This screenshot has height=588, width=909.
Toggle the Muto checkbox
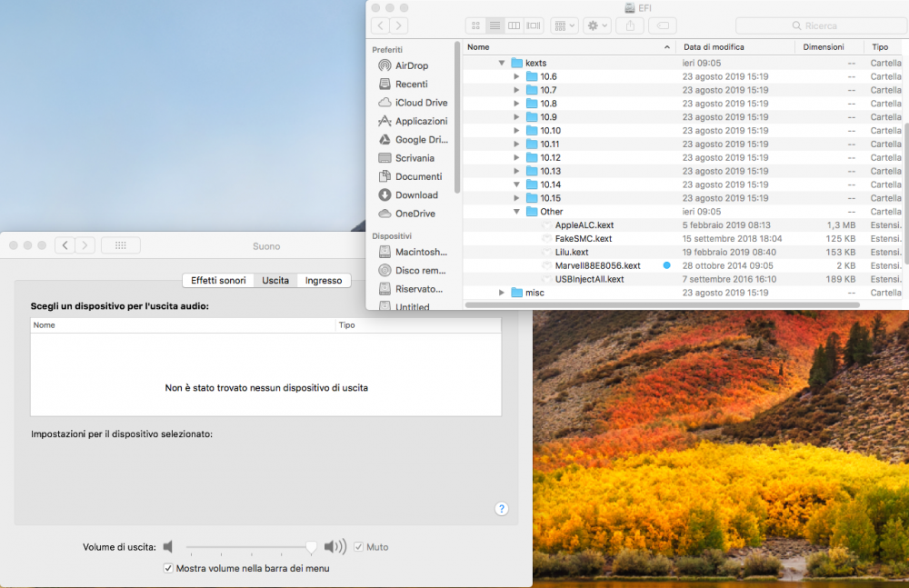coord(358,547)
